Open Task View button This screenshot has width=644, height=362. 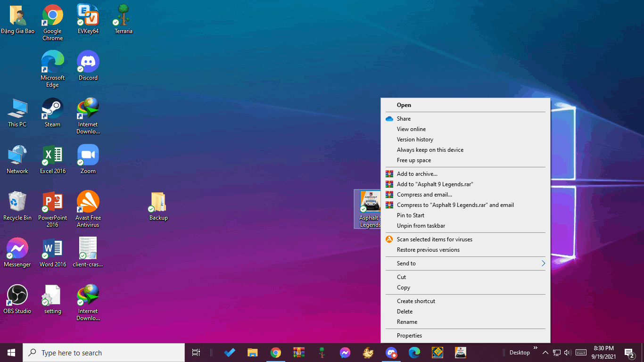tap(196, 353)
